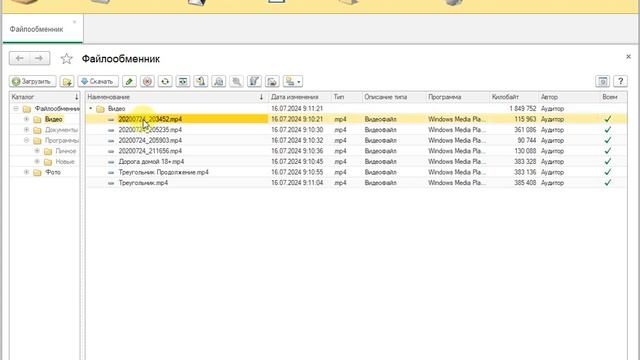Add Файлообменник to favorites with star
Screen dimensions: 640x360
click(x=67, y=59)
